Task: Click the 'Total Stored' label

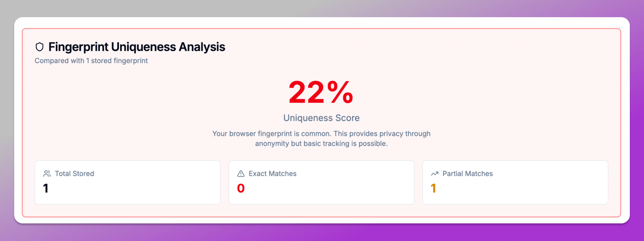Action: coord(74,174)
